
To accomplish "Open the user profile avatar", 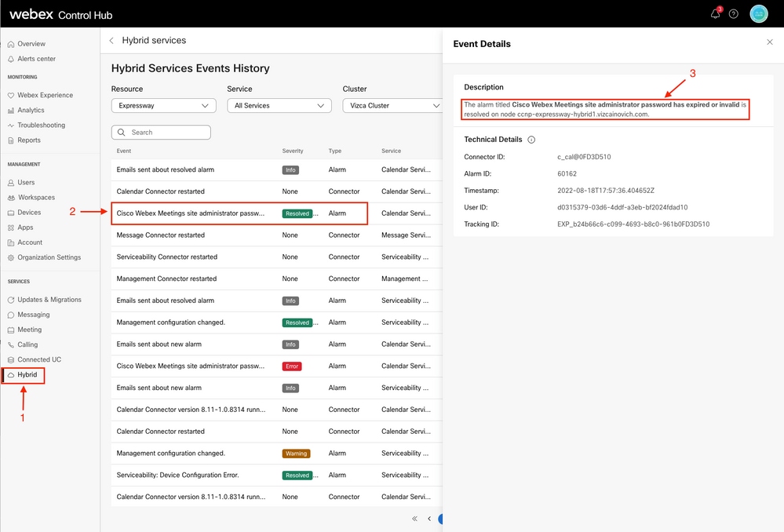I will tap(759, 14).
